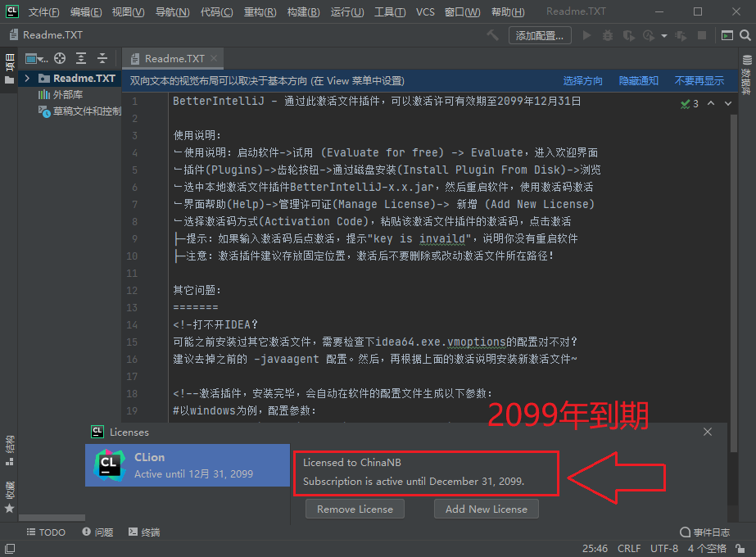This screenshot has height=557, width=756.
Task: Open the 运行(U) menu
Action: coord(347,11)
